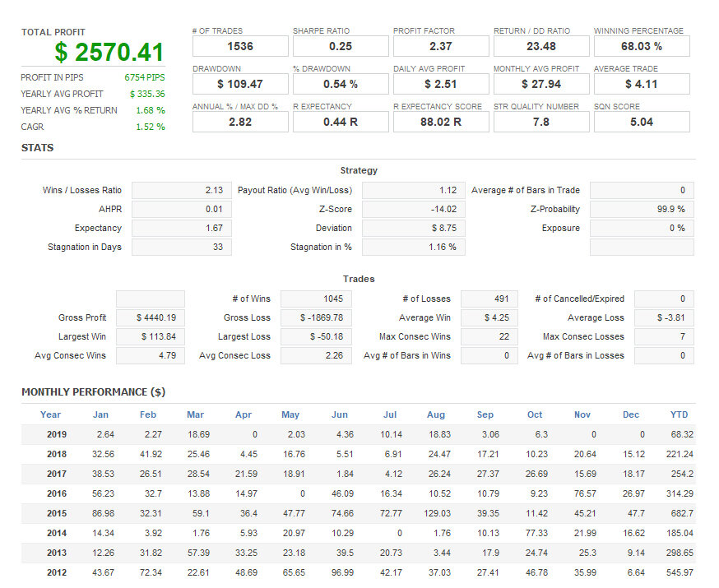This screenshot has height=588, width=719.
Task: Click the Jan column header
Action: pyautogui.click(x=100, y=414)
